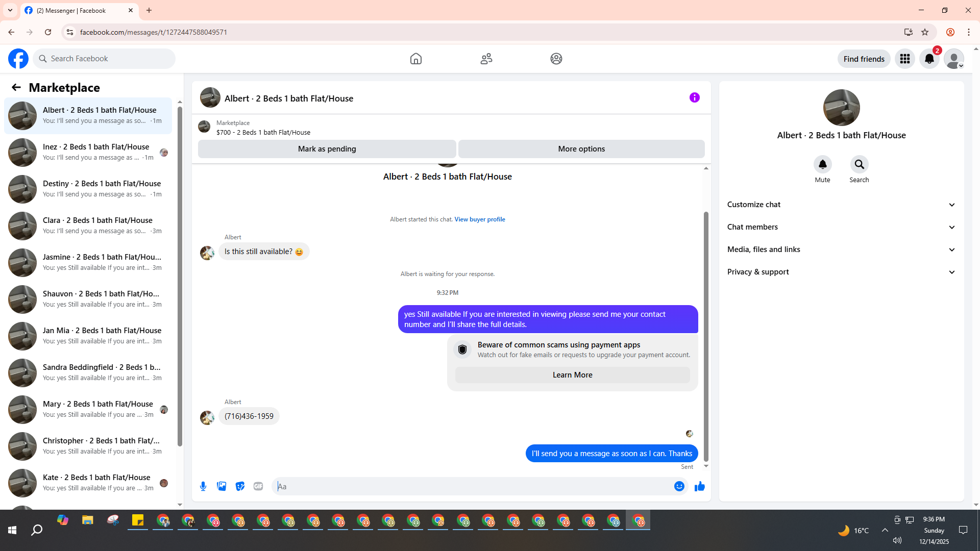Open the Facebook apps grid menu
The width and height of the screenshot is (980, 551).
click(904, 59)
